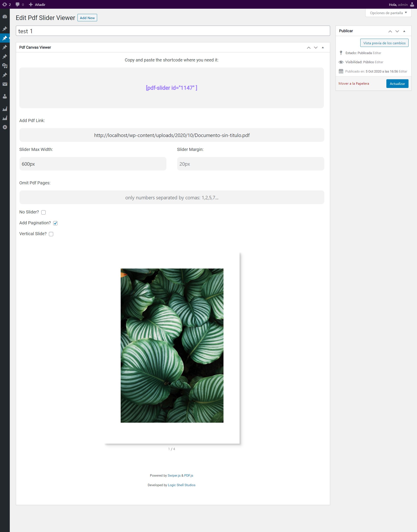Viewport: 417px width, 532px height.
Task: Click the collapse menu play-circle icon
Action: 5,127
